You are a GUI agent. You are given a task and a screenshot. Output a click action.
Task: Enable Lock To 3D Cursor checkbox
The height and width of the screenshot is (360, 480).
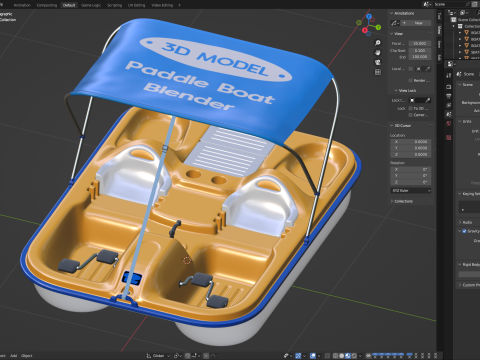click(x=410, y=108)
